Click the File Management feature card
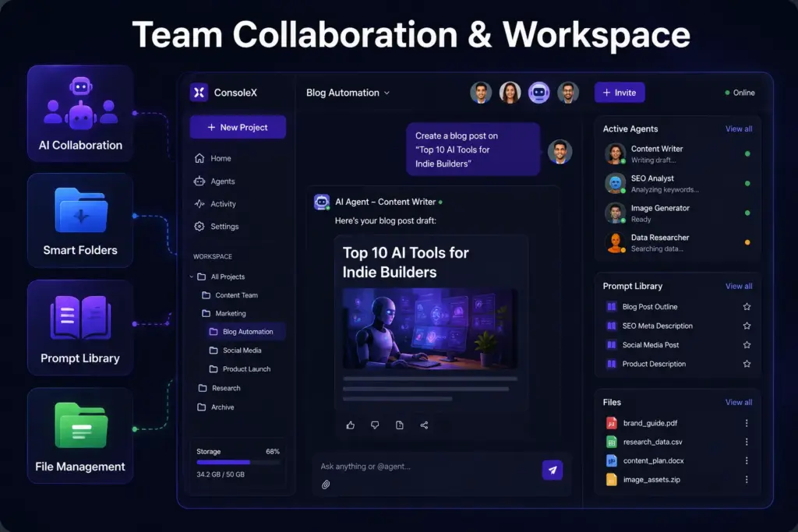This screenshot has width=798, height=532. (80, 436)
